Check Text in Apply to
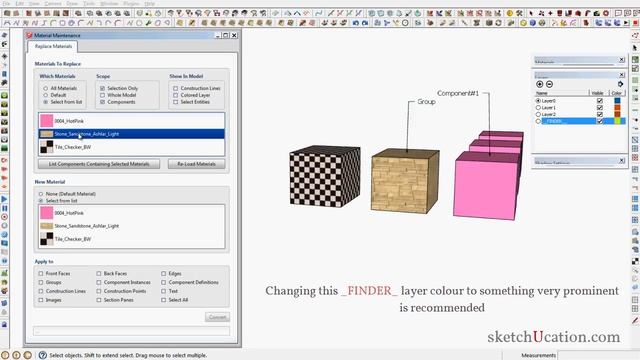 tap(164, 291)
